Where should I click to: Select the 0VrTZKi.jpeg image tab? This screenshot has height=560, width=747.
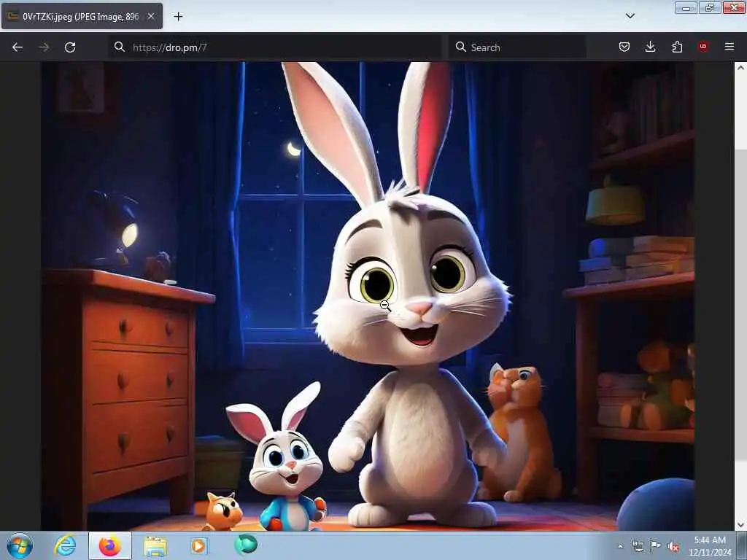[x=82, y=17]
